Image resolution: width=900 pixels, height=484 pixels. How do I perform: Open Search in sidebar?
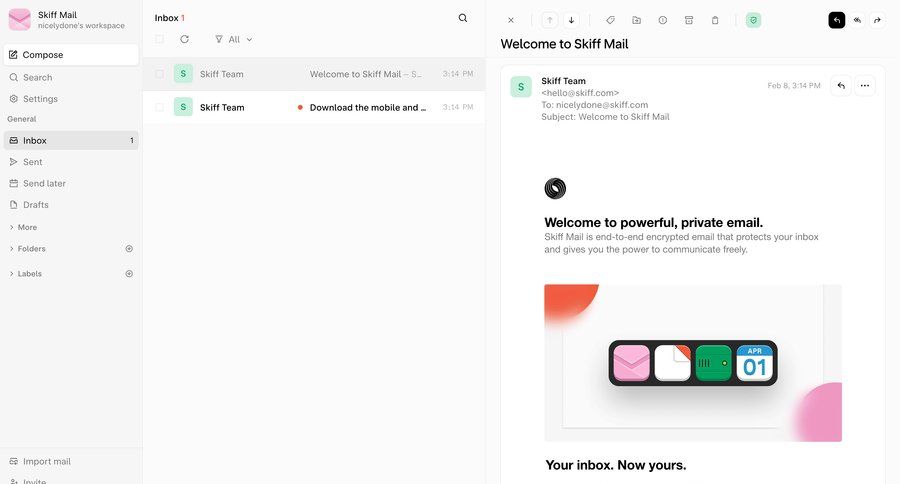[x=71, y=77]
